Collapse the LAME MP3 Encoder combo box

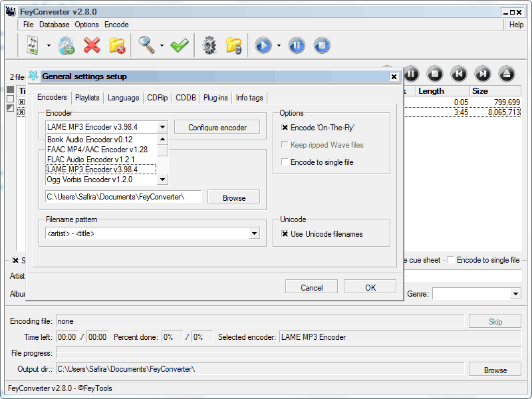[162, 127]
